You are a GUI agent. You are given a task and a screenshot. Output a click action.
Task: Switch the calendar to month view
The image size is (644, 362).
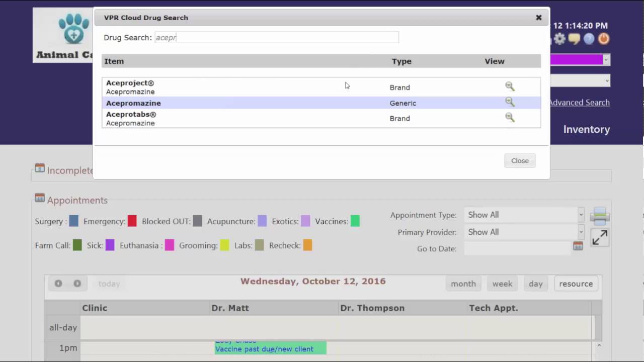pyautogui.click(x=463, y=284)
